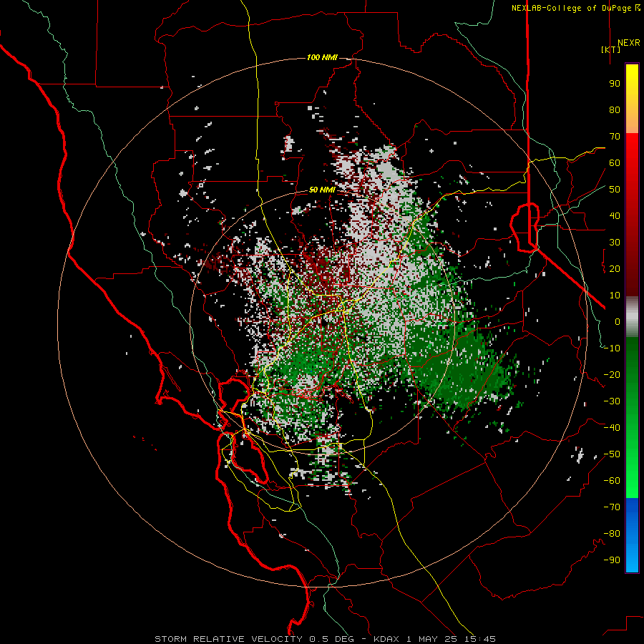Click the "NEXLAB-College of DuPage" header text

click(571, 8)
